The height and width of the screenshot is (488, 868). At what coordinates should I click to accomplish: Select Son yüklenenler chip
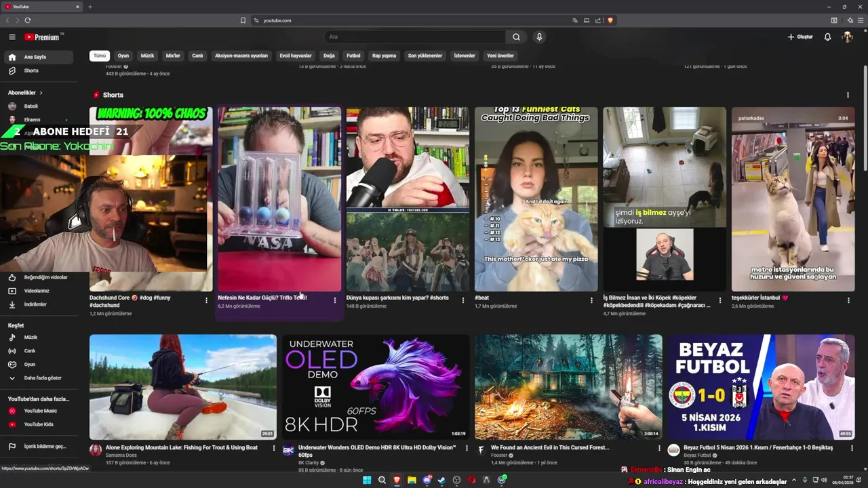coord(425,56)
